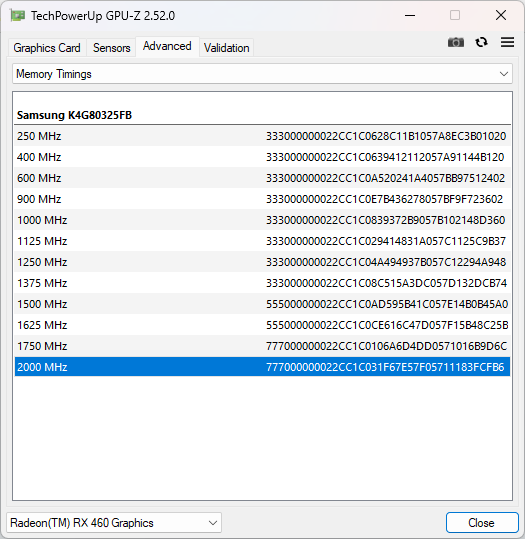
Task: Open the hamburger menu
Action: coord(507,42)
